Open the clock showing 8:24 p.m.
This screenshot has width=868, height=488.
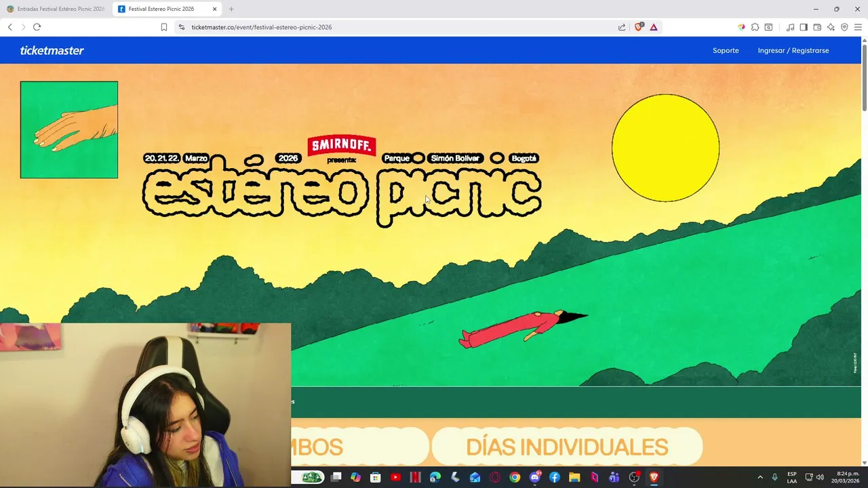pyautogui.click(x=846, y=477)
